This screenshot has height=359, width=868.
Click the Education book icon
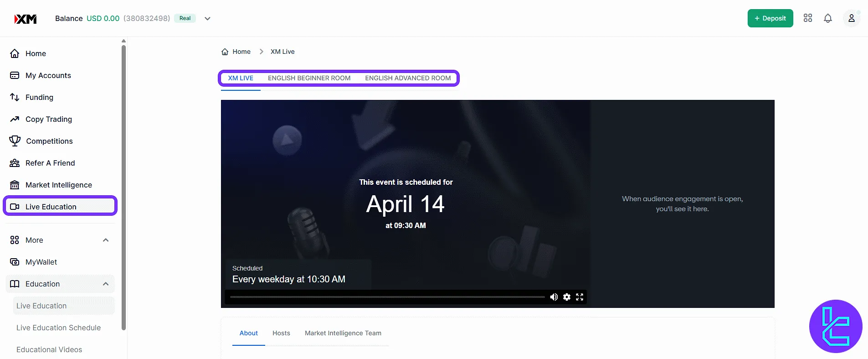15,284
